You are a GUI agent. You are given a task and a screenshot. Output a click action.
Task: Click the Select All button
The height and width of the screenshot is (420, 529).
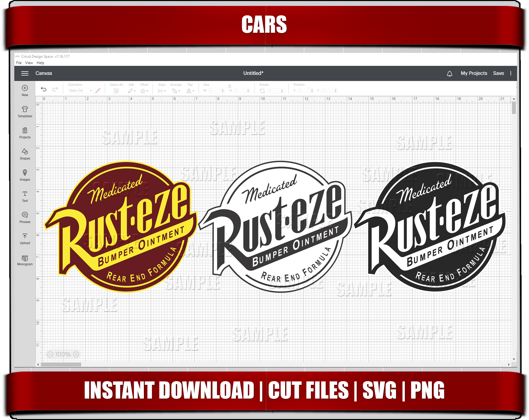[x=116, y=90]
